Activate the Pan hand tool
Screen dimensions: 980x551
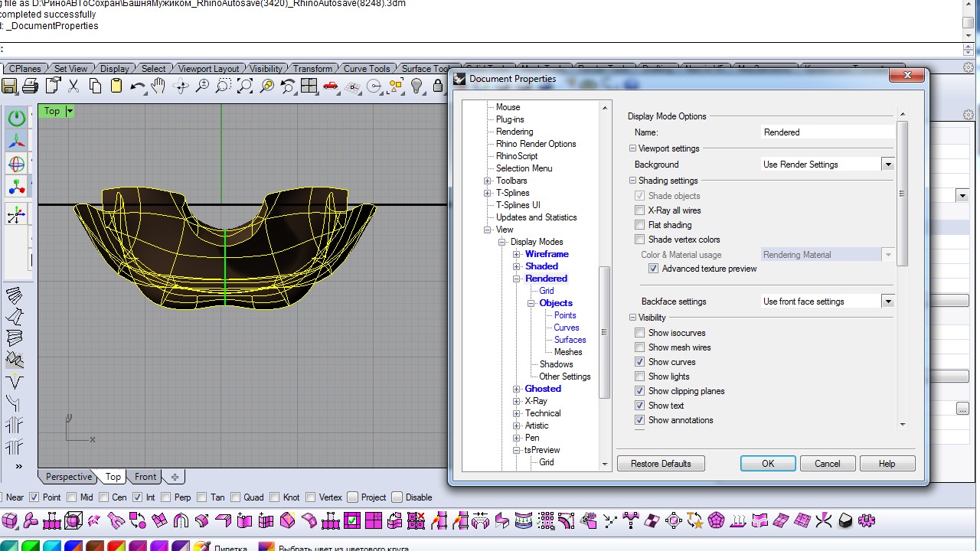click(158, 86)
